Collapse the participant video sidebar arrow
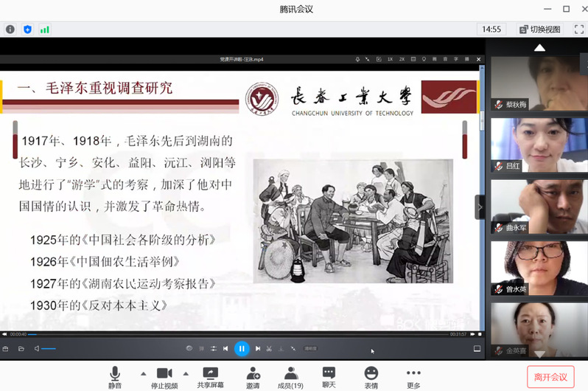Viewport: 588px width, 391px height. click(x=480, y=207)
